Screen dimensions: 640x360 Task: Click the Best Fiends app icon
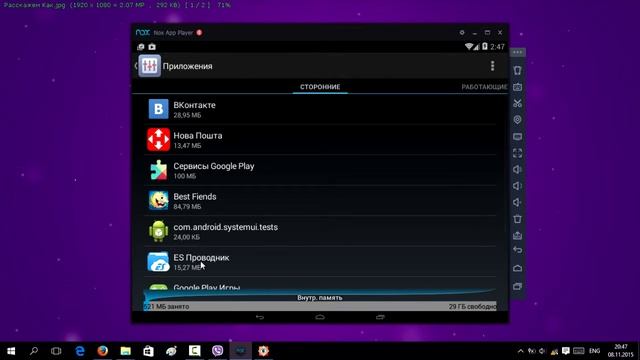158,200
